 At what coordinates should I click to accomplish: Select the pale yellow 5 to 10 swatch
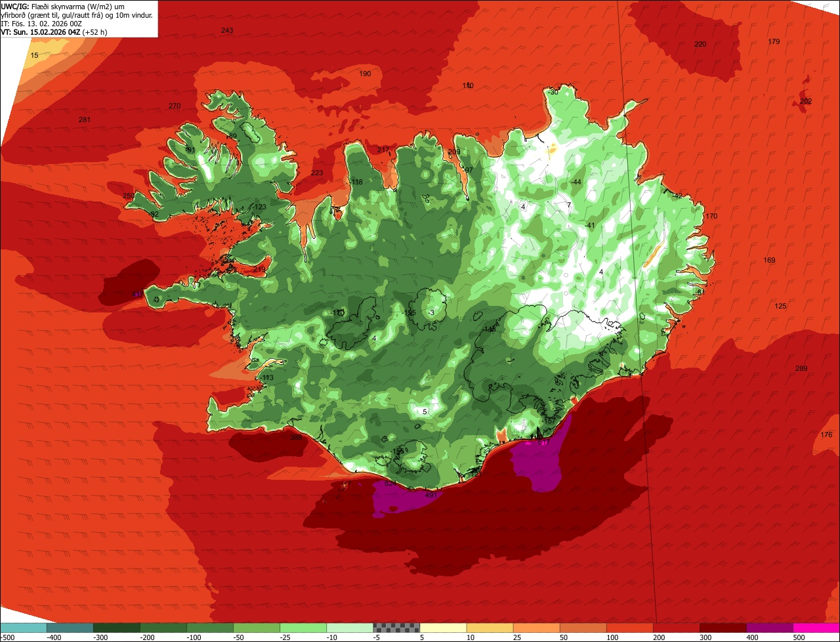[x=443, y=628]
